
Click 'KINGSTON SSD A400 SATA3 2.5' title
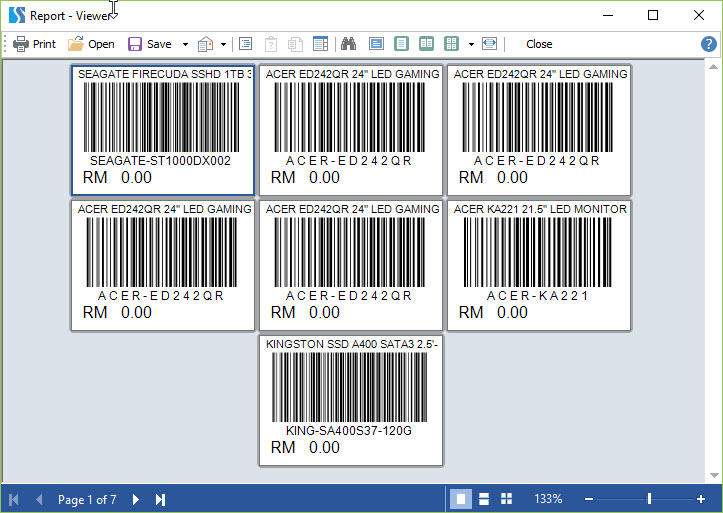tap(352, 344)
